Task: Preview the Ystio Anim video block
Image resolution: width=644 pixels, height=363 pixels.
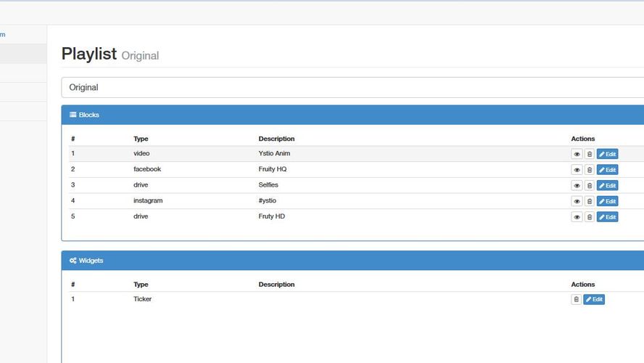Action: (x=577, y=154)
